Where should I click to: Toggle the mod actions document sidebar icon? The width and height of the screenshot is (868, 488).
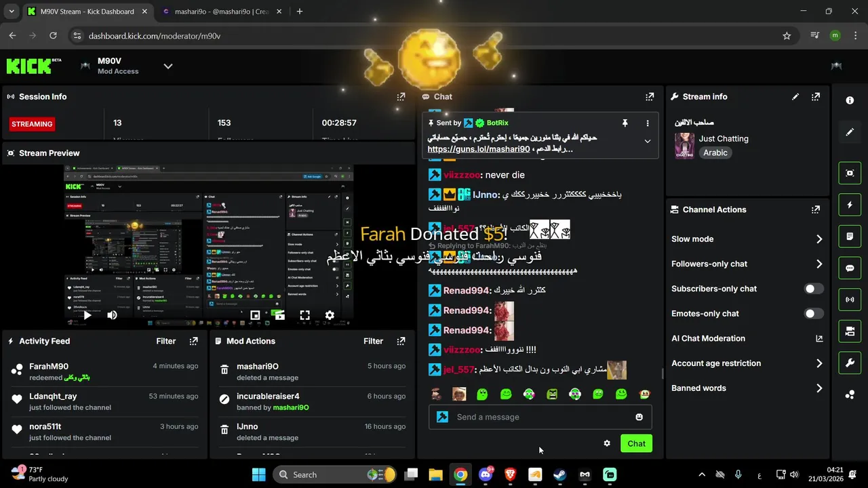click(850, 237)
